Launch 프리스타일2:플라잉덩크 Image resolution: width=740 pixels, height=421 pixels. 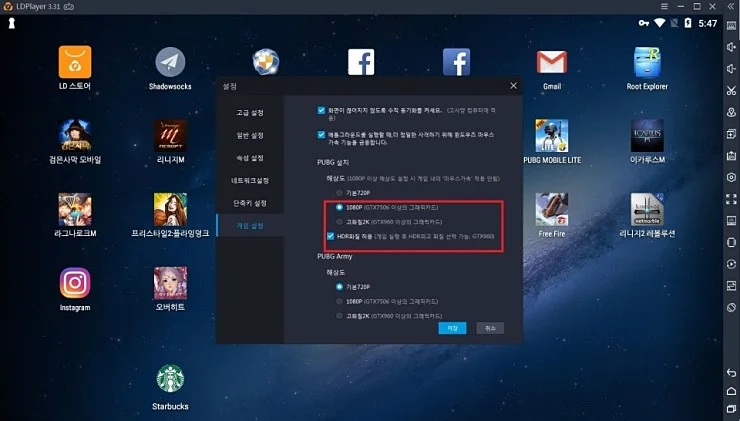170,209
